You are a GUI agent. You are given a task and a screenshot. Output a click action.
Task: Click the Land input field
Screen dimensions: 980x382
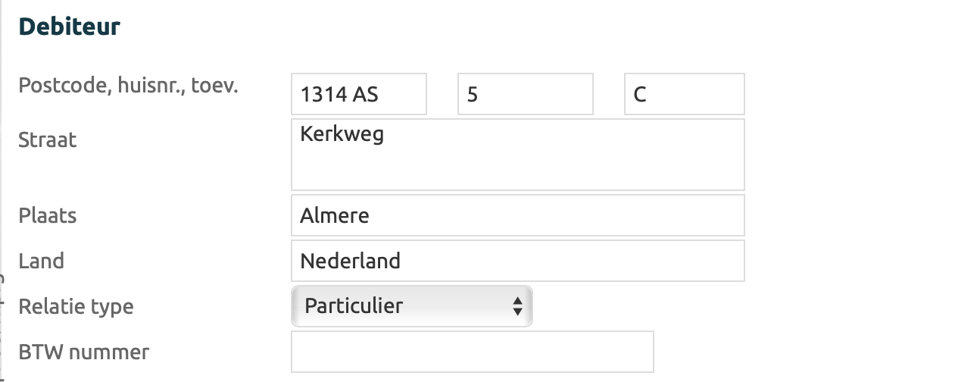pyautogui.click(x=517, y=261)
